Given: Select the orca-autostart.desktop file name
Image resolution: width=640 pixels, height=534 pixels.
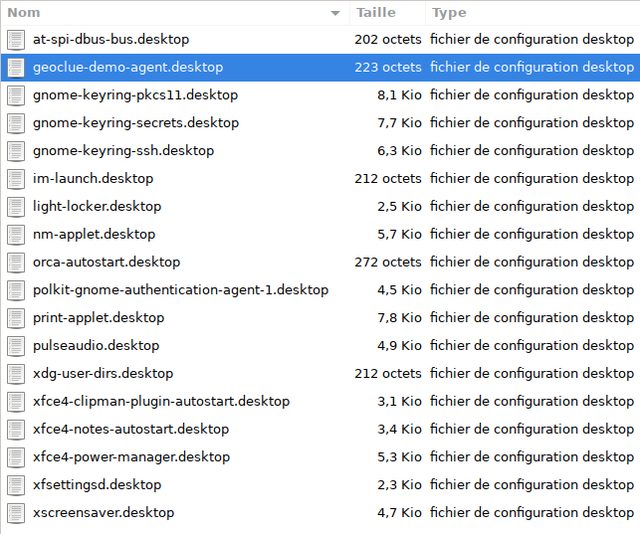Looking at the screenshot, I should click(106, 262).
